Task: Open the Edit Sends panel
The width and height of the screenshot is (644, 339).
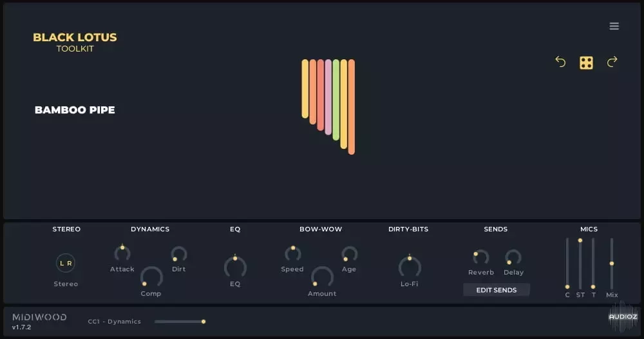Action: click(x=496, y=290)
